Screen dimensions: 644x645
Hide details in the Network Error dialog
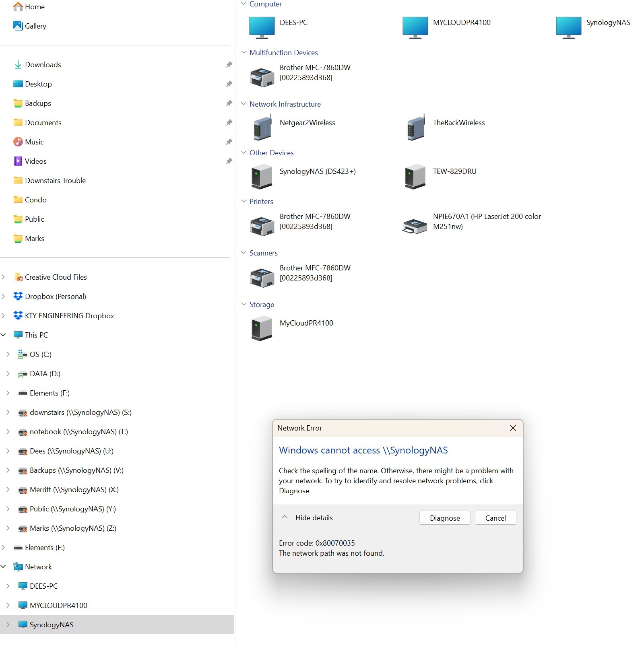[307, 518]
